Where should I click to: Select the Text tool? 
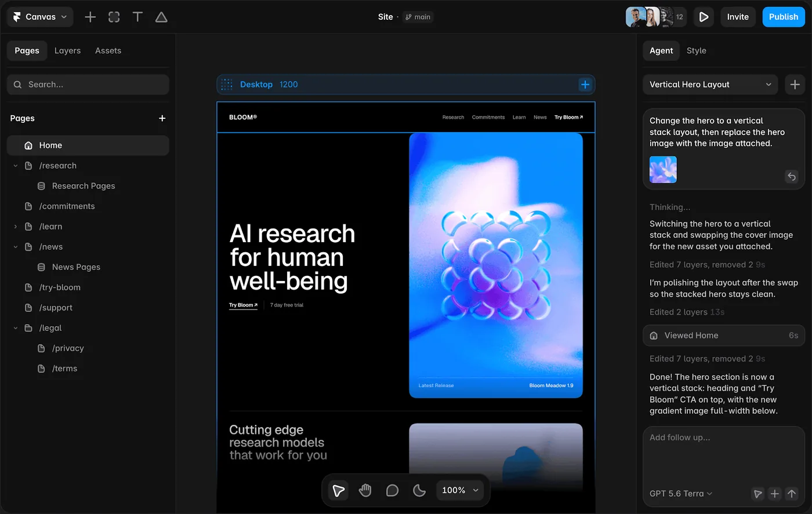point(137,17)
